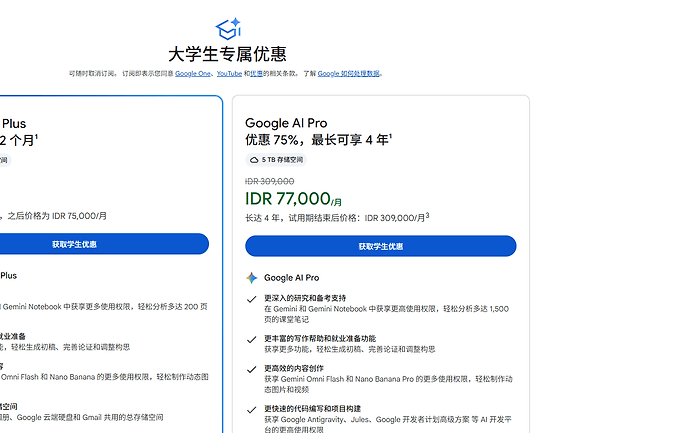The width and height of the screenshot is (690, 433).
Task: Open the YouTube terms link
Action: click(229, 73)
